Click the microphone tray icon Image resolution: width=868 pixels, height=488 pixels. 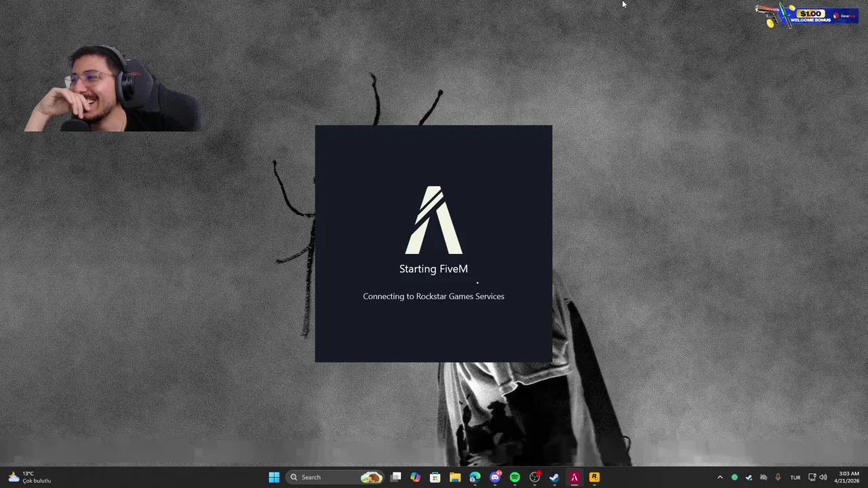(x=778, y=477)
